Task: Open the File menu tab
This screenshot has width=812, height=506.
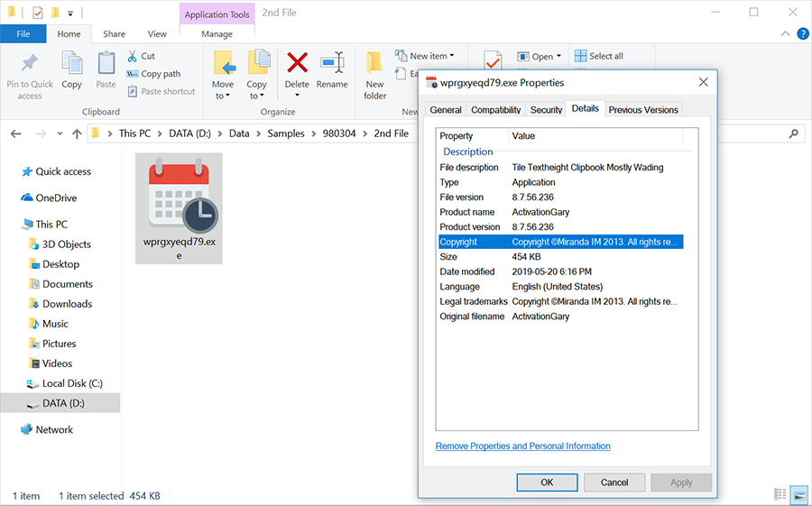Action: pos(23,33)
